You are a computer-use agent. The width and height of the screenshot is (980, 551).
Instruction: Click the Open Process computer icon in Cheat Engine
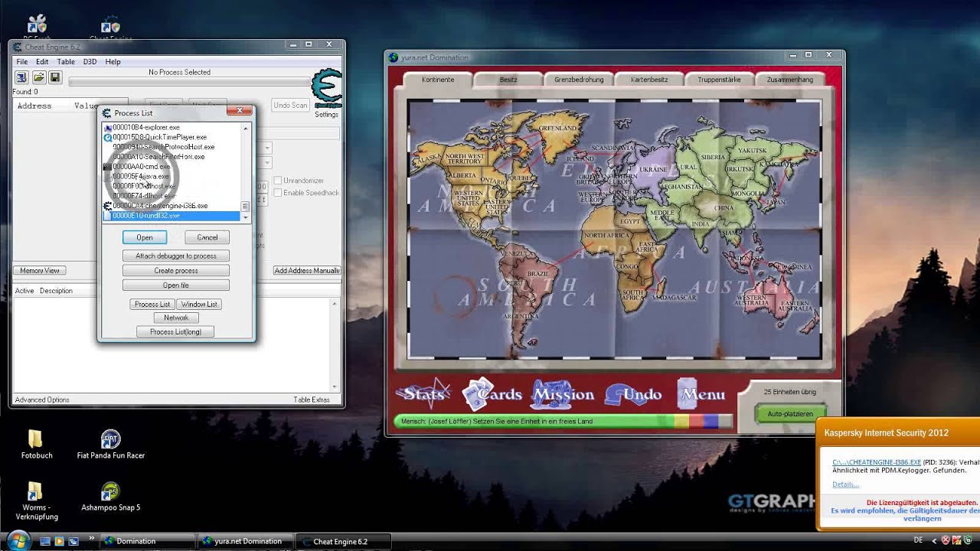[21, 77]
